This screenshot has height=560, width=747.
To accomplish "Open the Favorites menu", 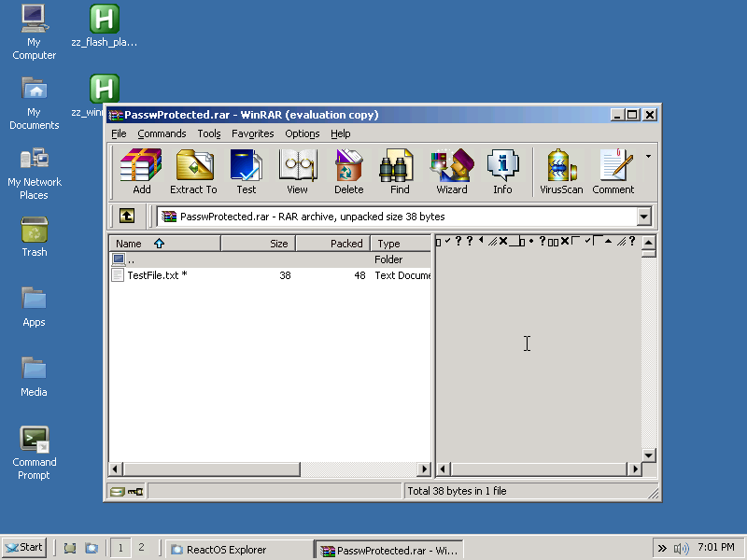I will pyautogui.click(x=252, y=133).
